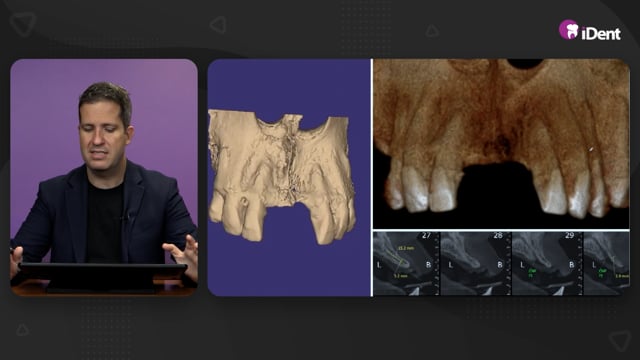Image resolution: width=640 pixels, height=360 pixels.
Task: Select CT cross-section slice 29
Action: click(x=547, y=263)
